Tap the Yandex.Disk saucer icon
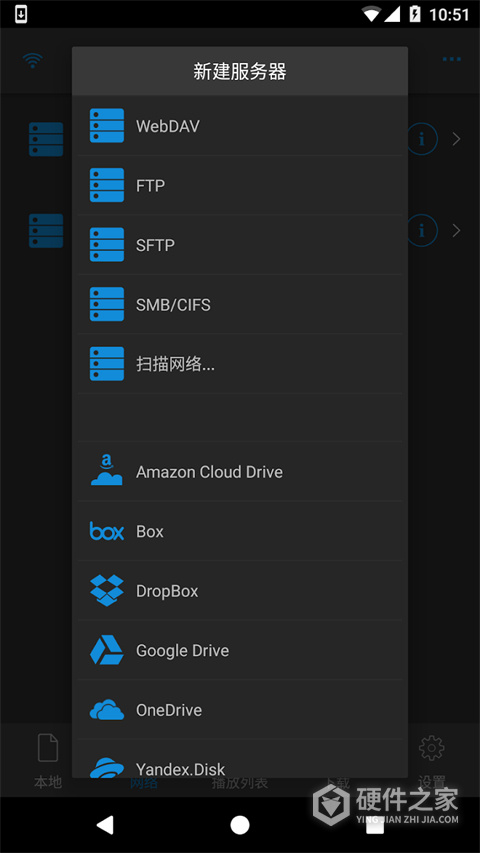Viewport: 480px width, 853px height. coord(107,767)
